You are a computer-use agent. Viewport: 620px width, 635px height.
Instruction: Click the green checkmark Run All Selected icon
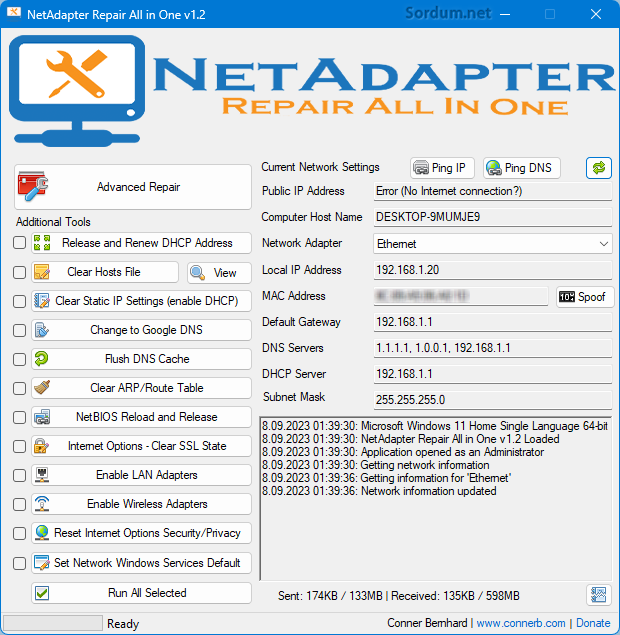click(x=42, y=593)
